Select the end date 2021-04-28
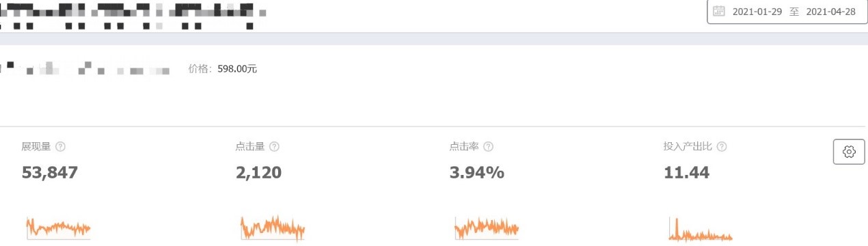This screenshot has height=246, width=868. (831, 12)
